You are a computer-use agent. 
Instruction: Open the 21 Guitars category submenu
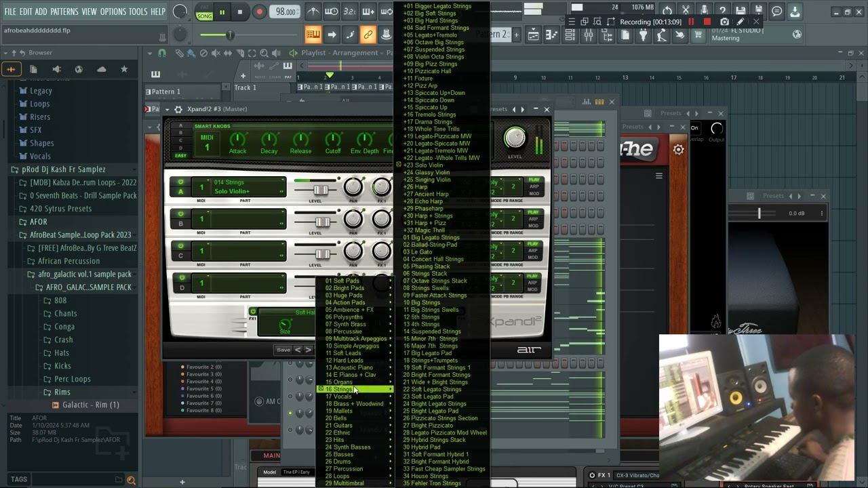[x=355, y=426]
